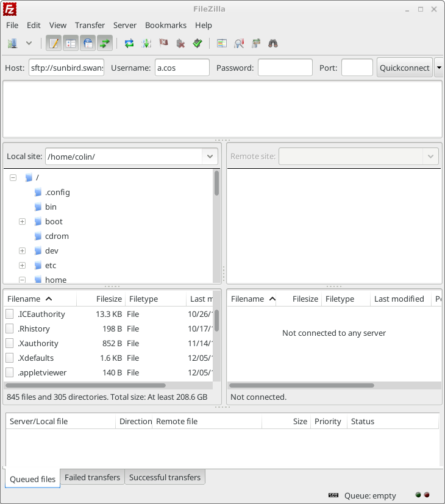
Task: Toggle directory comparison icon
Action: click(239, 43)
